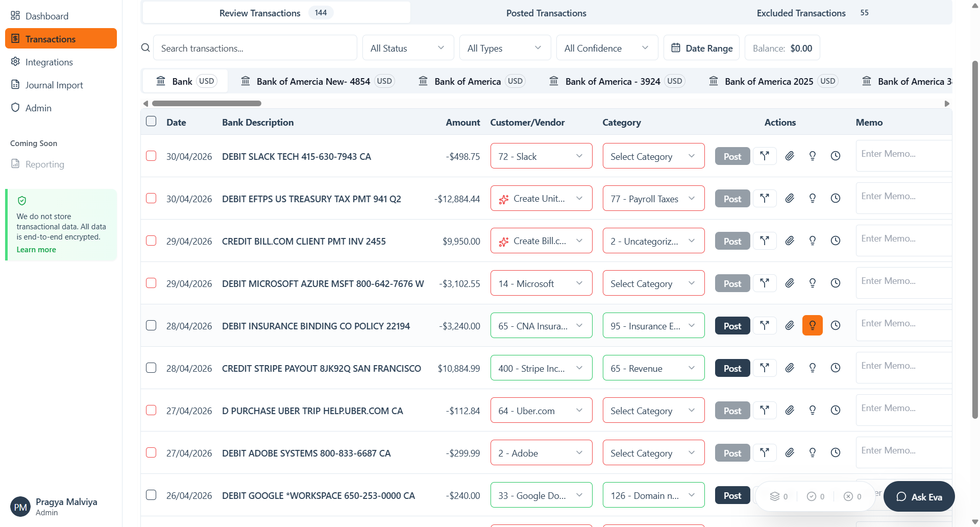Click lightbulb icon on Microsoft Azure row

pyautogui.click(x=812, y=283)
